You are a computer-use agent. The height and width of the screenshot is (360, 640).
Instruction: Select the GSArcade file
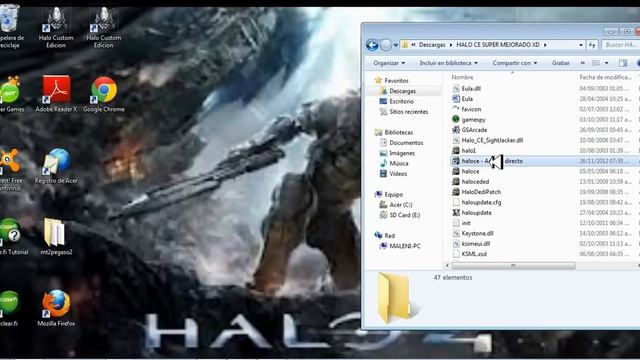click(474, 130)
